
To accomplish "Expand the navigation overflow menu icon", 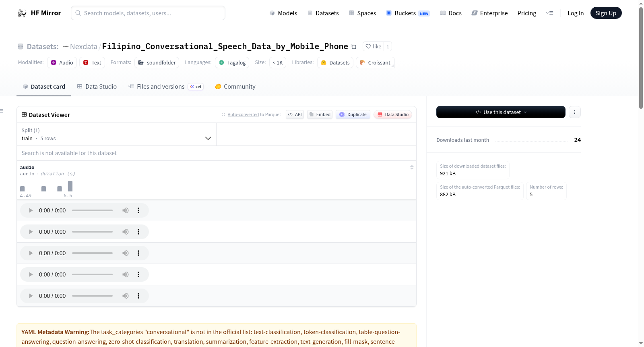I will click(x=549, y=13).
